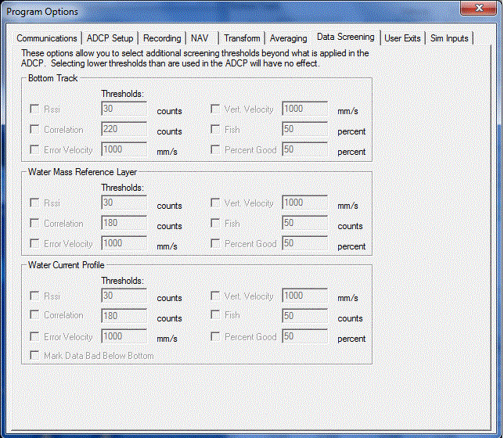Open the Sim Inputs tab

point(449,38)
